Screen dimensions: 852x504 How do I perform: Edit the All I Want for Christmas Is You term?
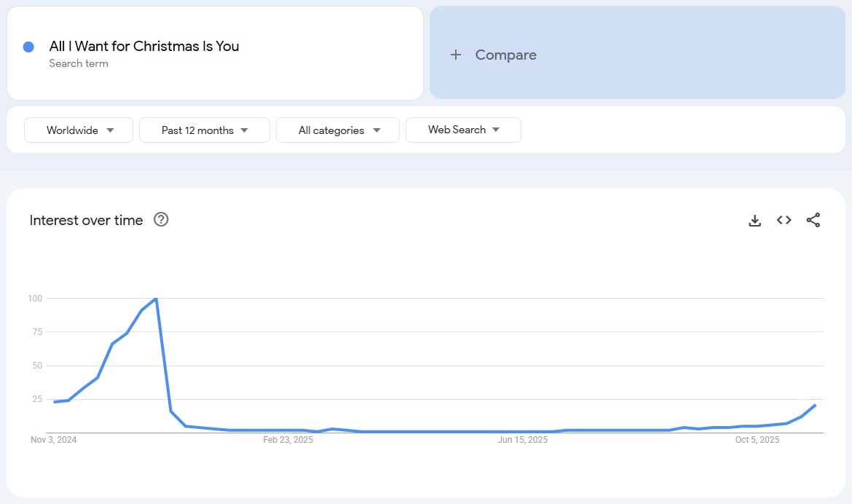(x=144, y=47)
